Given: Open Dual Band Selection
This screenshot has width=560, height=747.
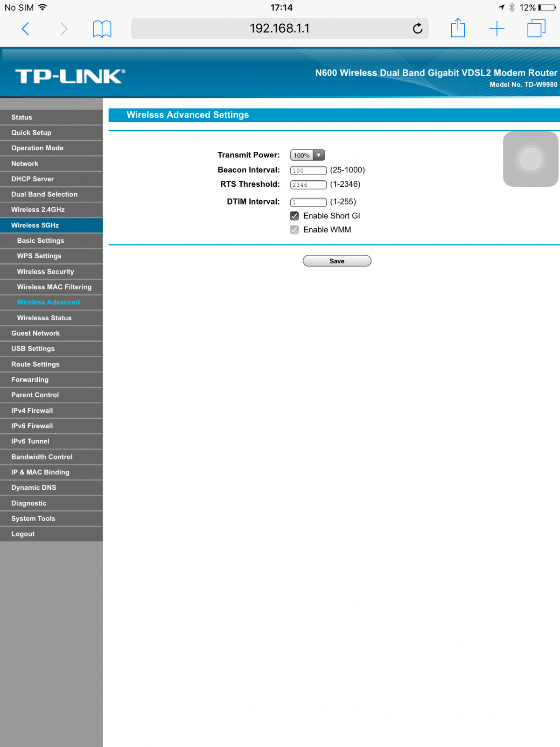Looking at the screenshot, I should click(x=51, y=194).
